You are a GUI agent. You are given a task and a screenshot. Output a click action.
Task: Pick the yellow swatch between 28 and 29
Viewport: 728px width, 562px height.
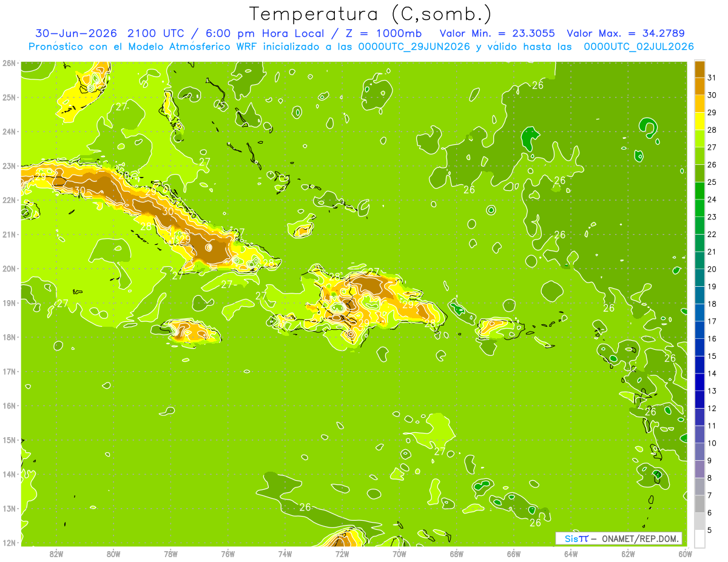[x=699, y=121]
